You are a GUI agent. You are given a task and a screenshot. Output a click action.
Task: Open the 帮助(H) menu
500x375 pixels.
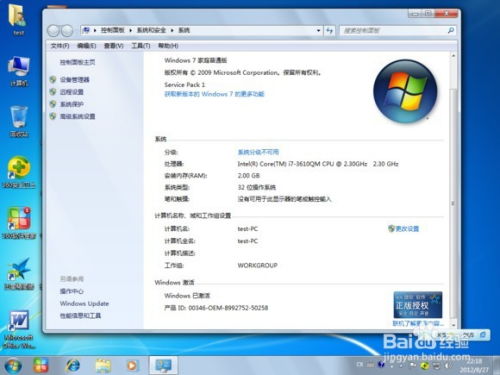click(x=168, y=46)
